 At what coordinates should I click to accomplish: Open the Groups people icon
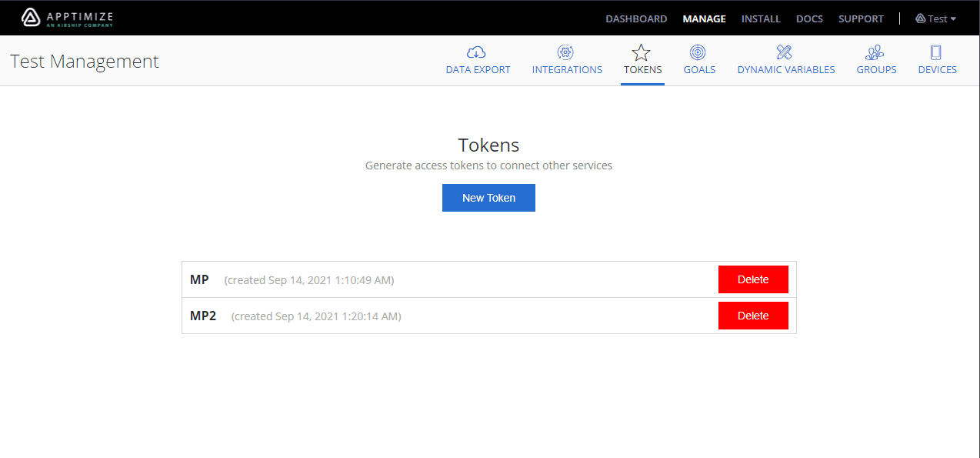(x=875, y=52)
